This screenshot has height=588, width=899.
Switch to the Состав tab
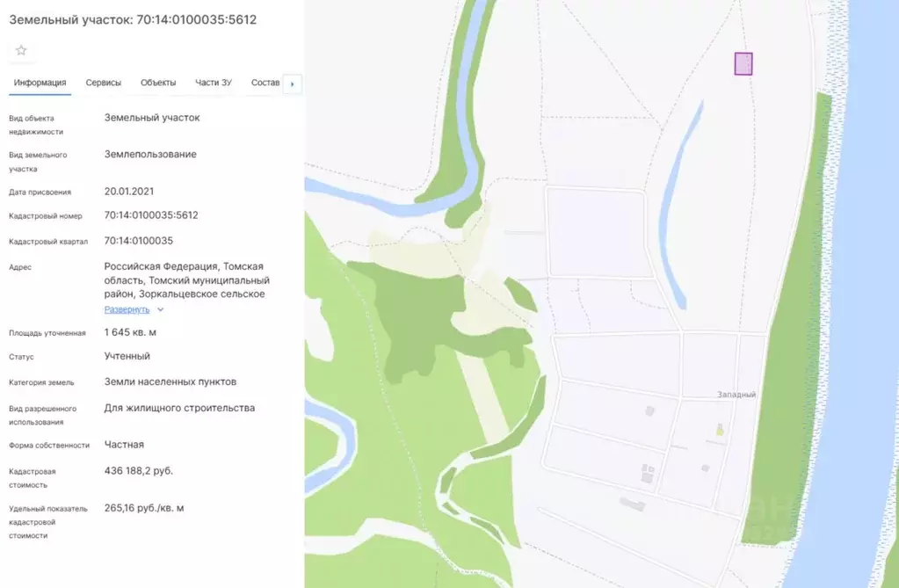point(265,83)
